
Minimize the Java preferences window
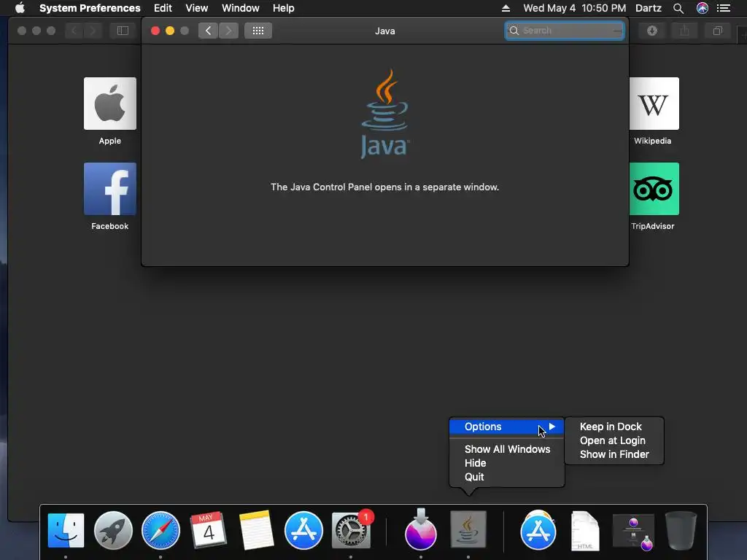click(x=169, y=31)
